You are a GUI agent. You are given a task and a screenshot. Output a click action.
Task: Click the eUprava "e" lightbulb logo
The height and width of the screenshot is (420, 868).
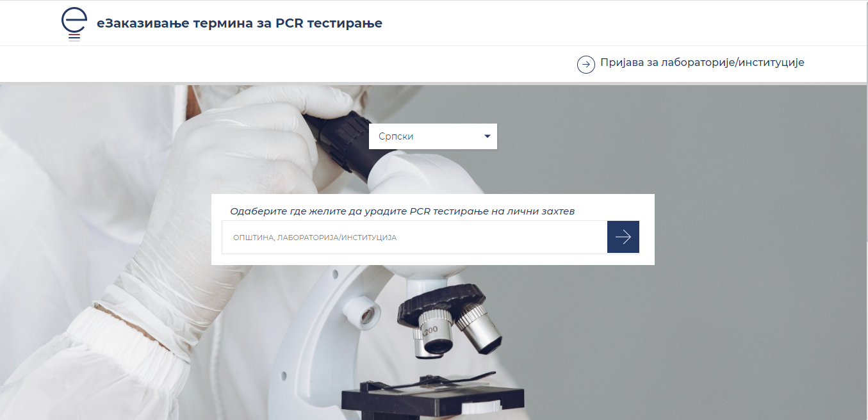pyautogui.click(x=74, y=24)
